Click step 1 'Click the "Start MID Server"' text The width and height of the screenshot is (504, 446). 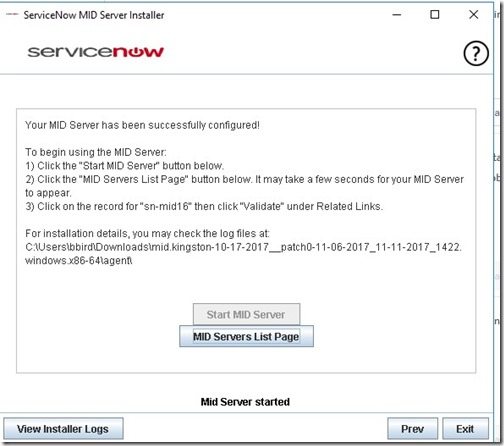pos(125,166)
